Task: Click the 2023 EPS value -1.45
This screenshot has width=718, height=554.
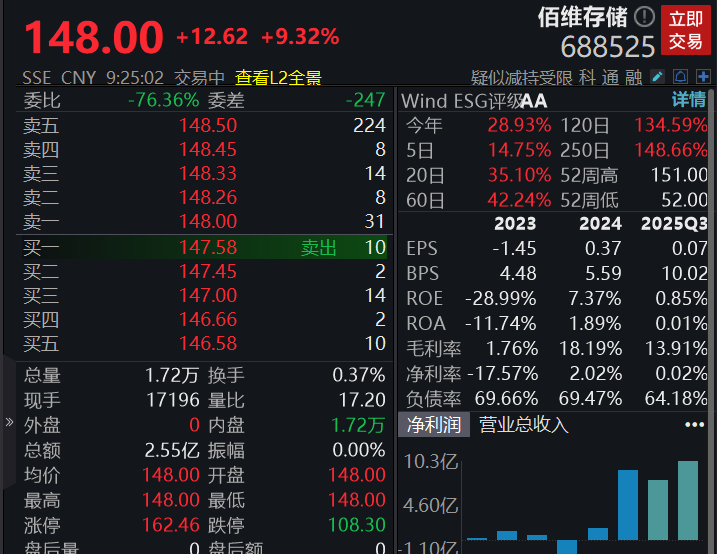Action: pos(514,249)
